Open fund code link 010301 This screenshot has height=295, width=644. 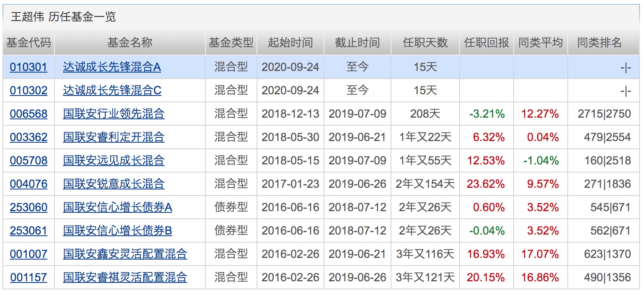pos(29,67)
